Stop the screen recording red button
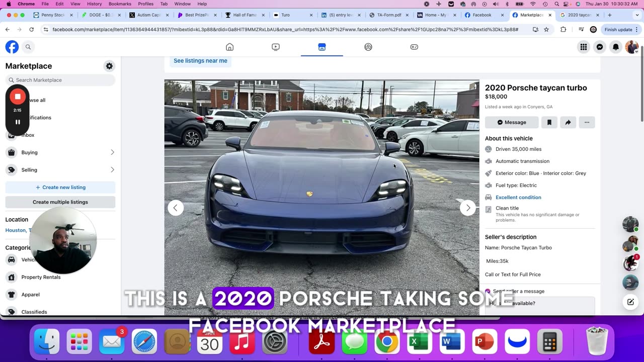The width and height of the screenshot is (644, 362). click(18, 97)
